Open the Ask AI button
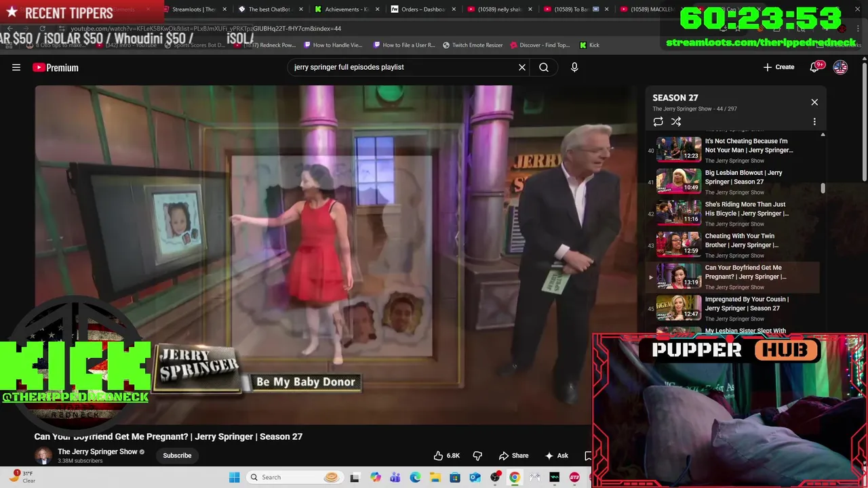 [557, 455]
